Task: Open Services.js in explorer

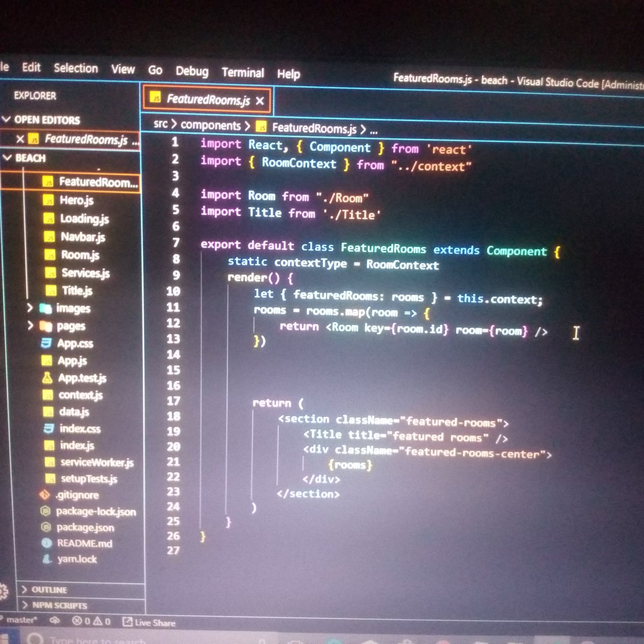Action: tap(85, 273)
